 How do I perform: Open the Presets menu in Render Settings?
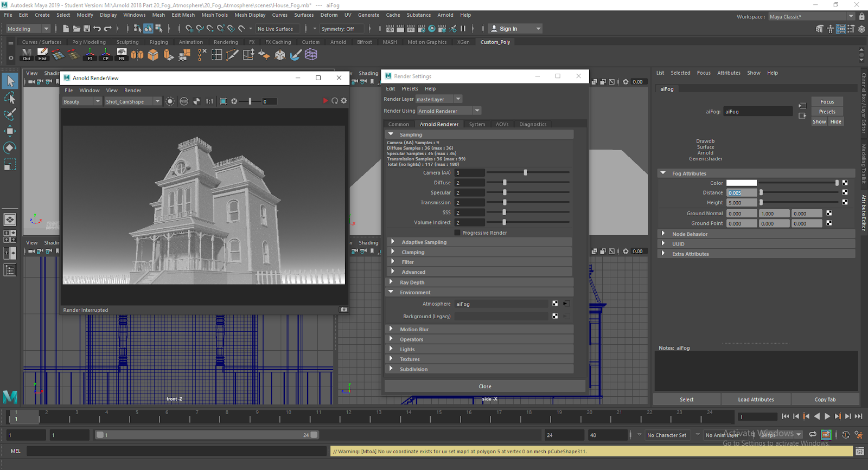(x=410, y=89)
